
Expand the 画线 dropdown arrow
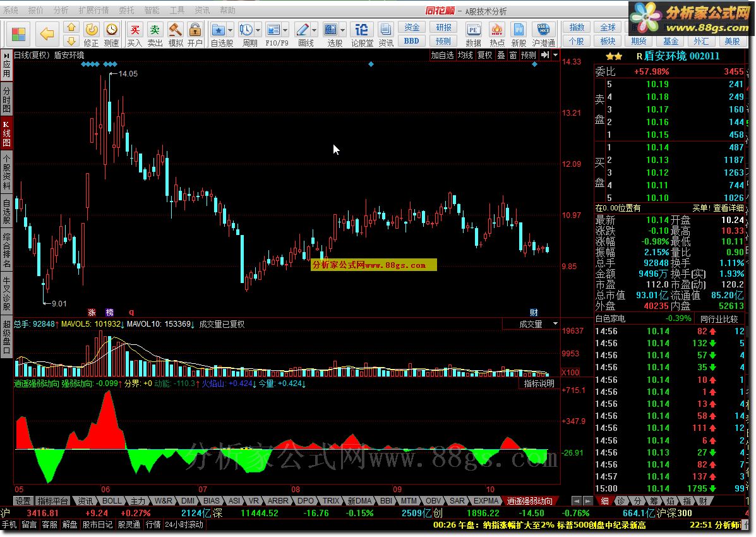coord(314,30)
